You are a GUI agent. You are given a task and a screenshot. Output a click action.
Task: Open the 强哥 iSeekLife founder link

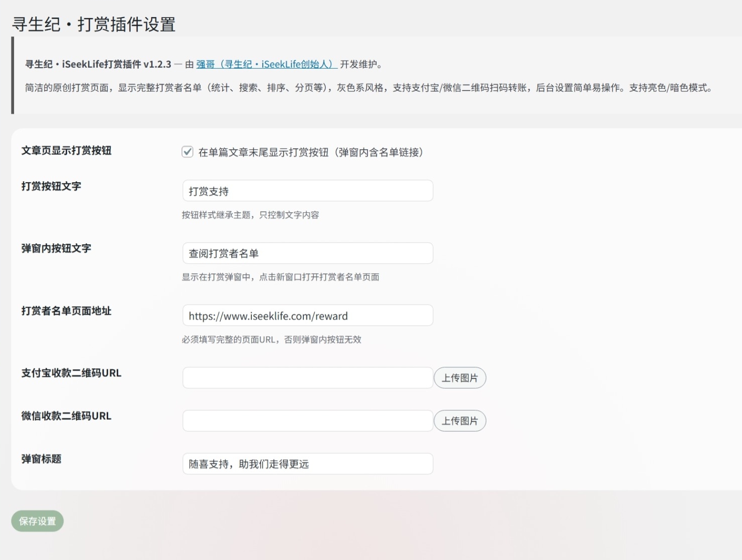[266, 65]
